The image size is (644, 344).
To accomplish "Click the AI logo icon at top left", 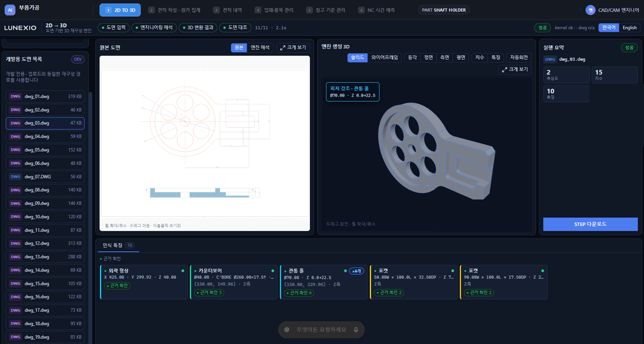I will [10, 10].
